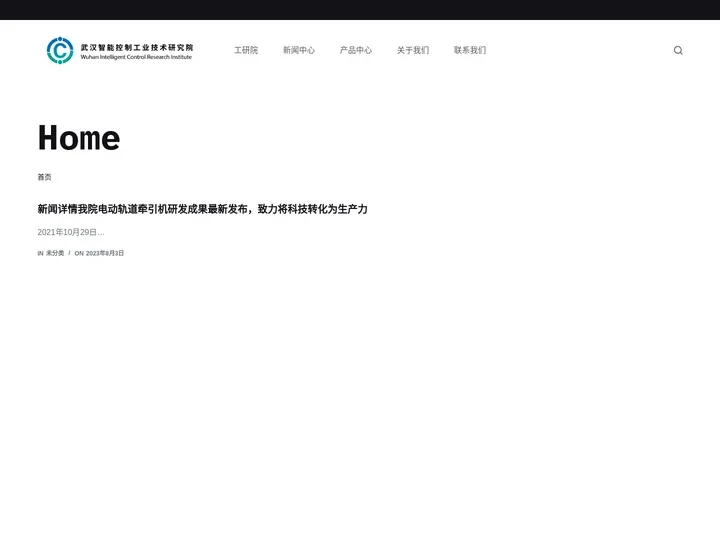Open 联系我们 navigation link
Image resolution: width=720 pixels, height=540 pixels.
470,51
